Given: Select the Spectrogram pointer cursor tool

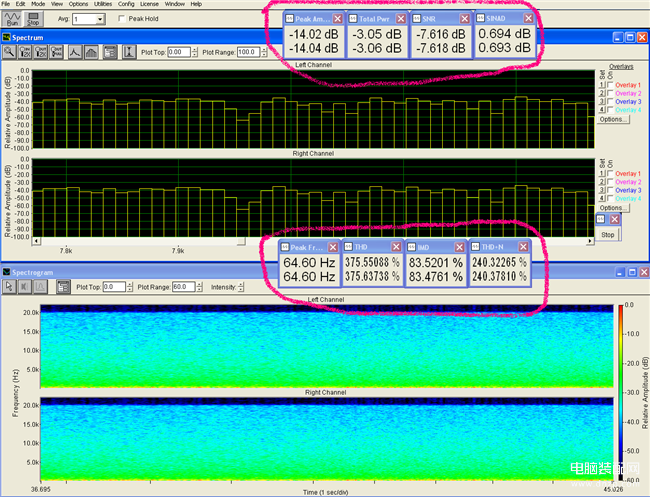Looking at the screenshot, I should 9,286.
